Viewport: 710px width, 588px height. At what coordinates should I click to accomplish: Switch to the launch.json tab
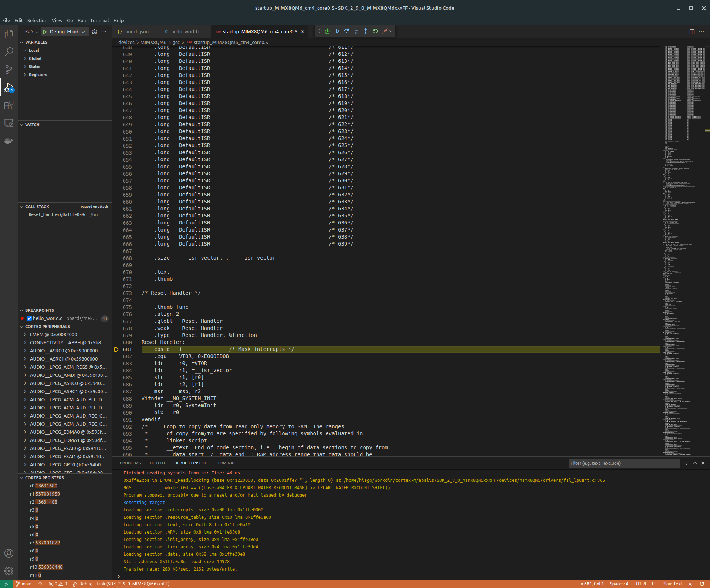click(136, 32)
